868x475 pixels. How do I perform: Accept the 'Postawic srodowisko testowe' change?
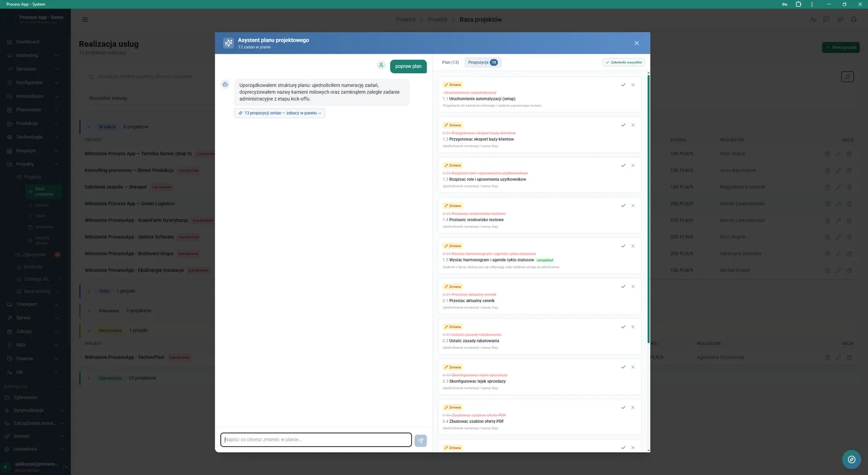pyautogui.click(x=623, y=206)
